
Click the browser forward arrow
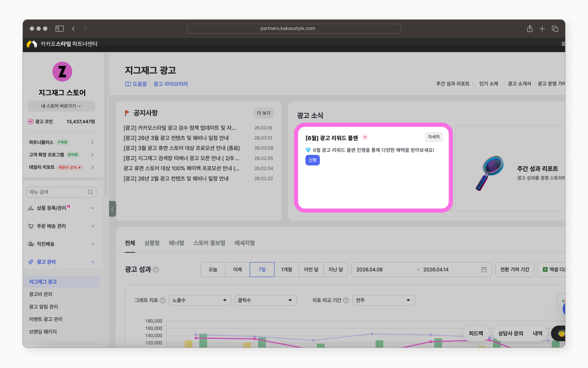[x=85, y=28]
